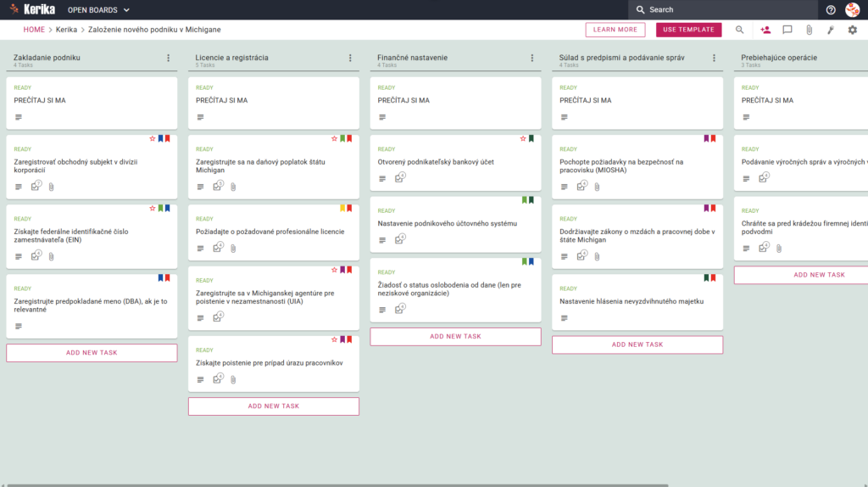The image size is (868, 487).
Task: Toggle star on Zaregistrujte sa na daňový poplatok card
Action: tap(334, 138)
